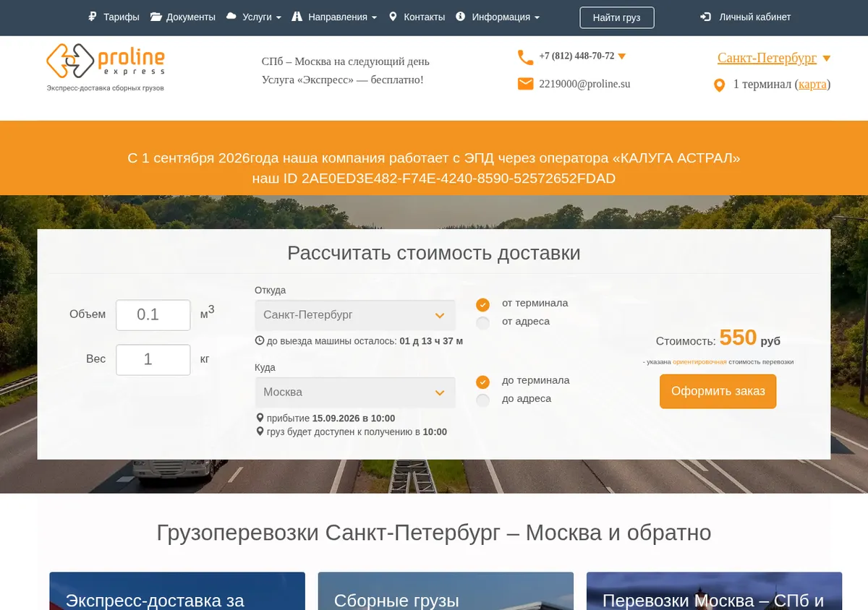Click the folder icon beside Документы
Viewport: 868px width, 610px height.
(156, 17)
